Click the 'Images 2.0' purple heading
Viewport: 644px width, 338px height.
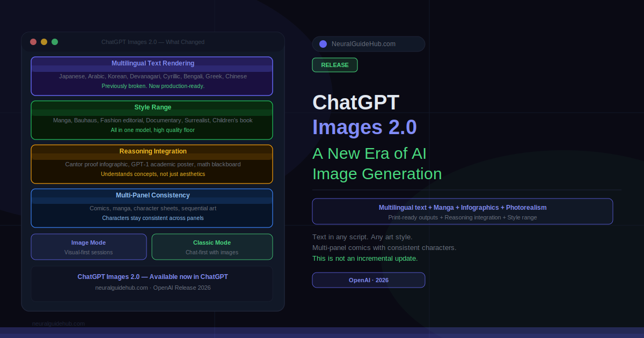364,127
